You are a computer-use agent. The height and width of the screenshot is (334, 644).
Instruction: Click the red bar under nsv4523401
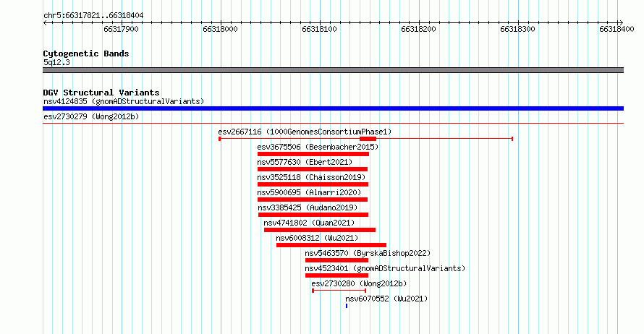[x=336, y=275]
